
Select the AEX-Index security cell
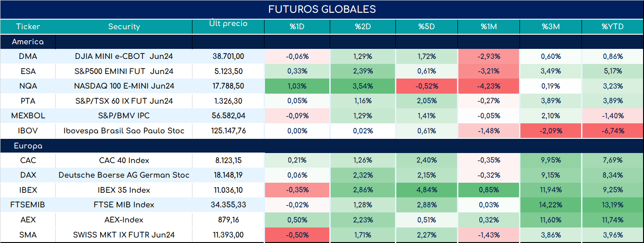[124, 220]
